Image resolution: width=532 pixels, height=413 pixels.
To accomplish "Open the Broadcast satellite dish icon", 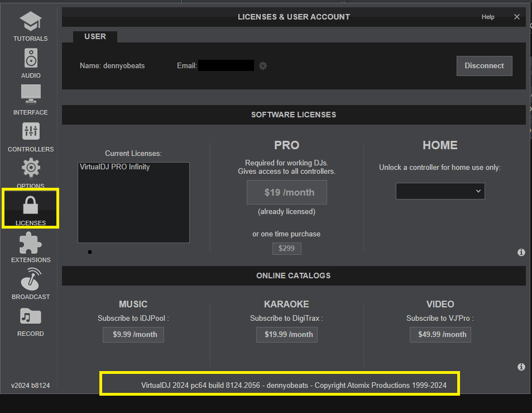I will click(31, 279).
